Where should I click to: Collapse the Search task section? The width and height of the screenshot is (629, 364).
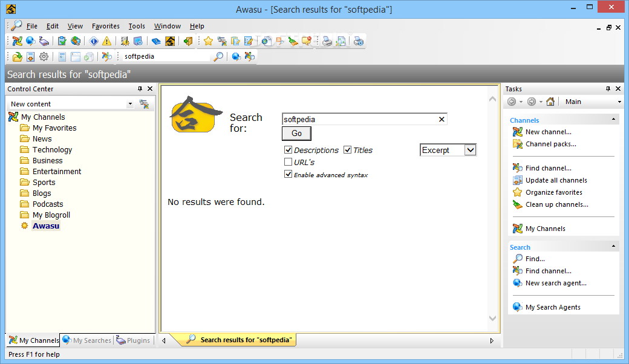(613, 246)
